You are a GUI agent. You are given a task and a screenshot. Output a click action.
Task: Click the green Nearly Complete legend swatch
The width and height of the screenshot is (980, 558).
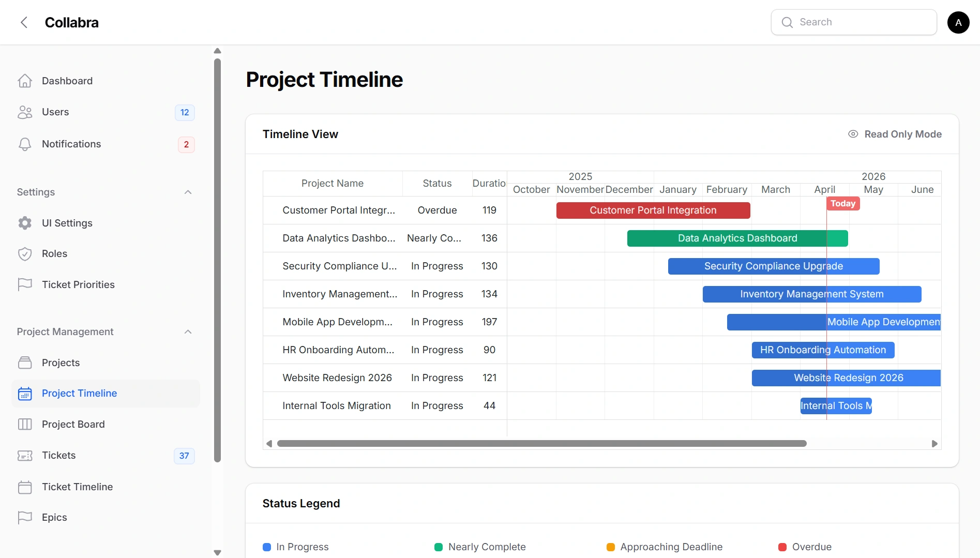(x=439, y=547)
